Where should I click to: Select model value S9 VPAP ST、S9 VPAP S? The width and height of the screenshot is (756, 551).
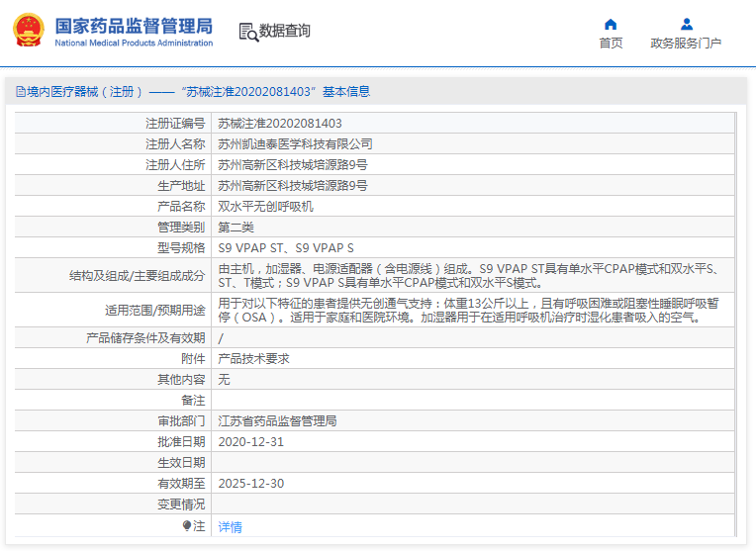[x=286, y=247]
